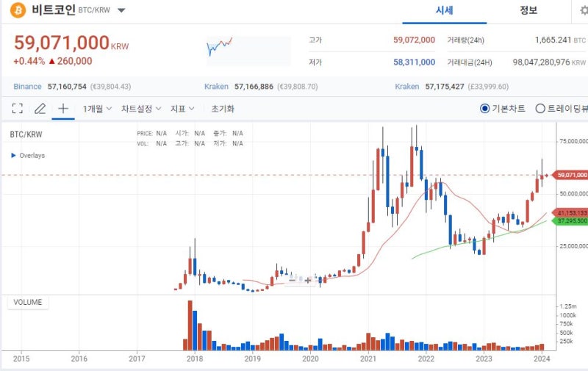The width and height of the screenshot is (588, 371).
Task: Select the 트레이딩뷰 radio button
Action: pos(540,109)
